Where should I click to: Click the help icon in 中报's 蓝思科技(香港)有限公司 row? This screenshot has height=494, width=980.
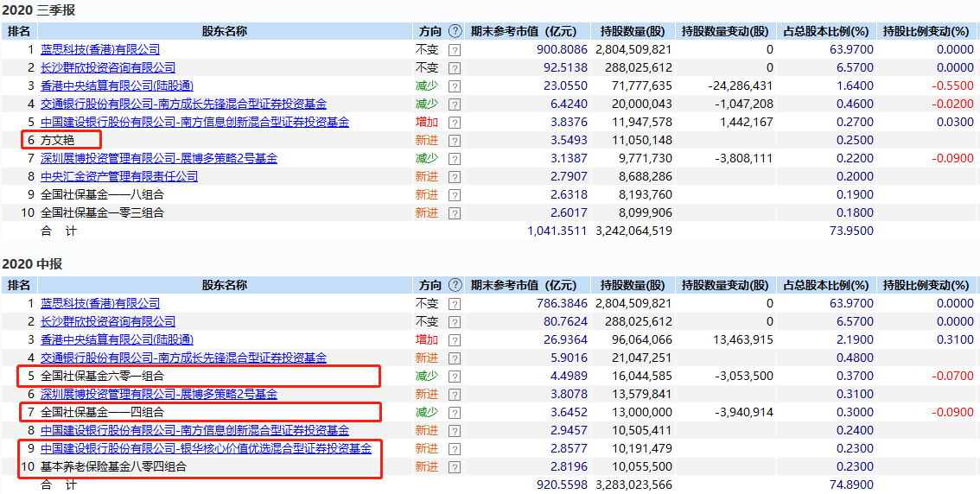pyautogui.click(x=455, y=304)
